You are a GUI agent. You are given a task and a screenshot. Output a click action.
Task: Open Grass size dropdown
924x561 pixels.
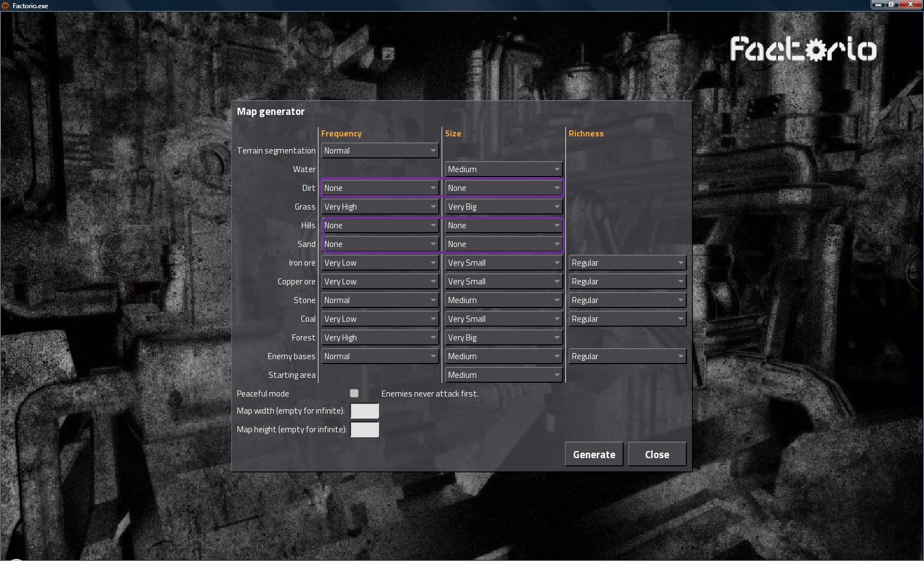coord(504,207)
